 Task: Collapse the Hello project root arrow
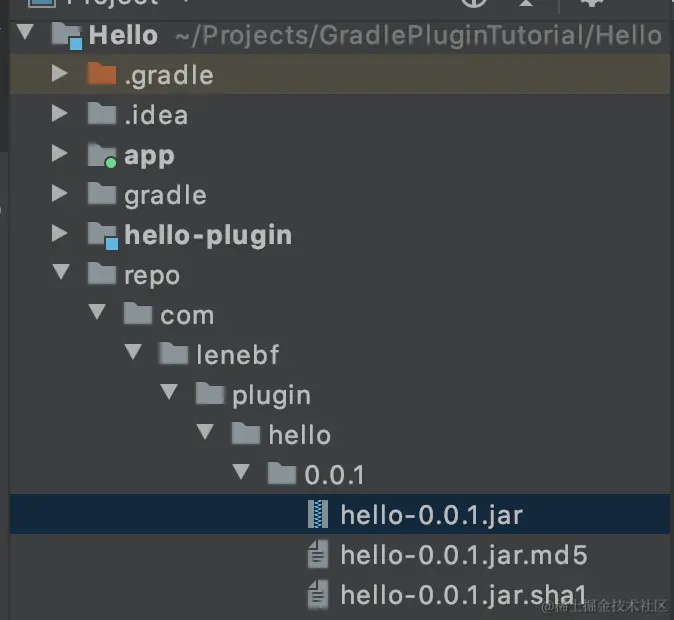25,32
